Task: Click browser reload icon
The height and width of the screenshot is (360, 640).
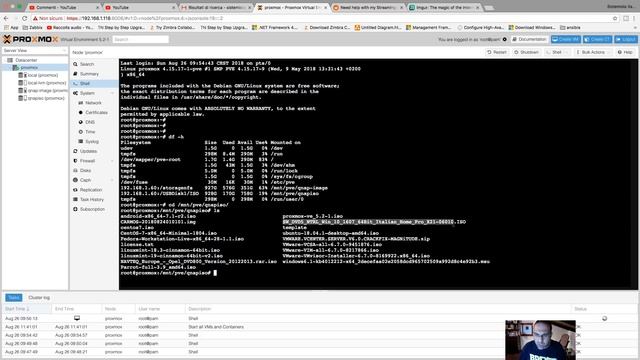Action: tap(24, 18)
